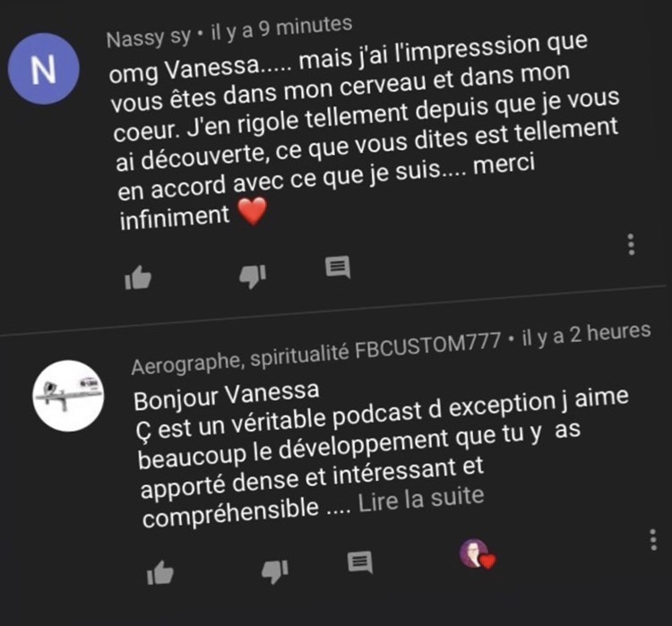Dislike the Nassy sy comment

pyautogui.click(x=253, y=276)
